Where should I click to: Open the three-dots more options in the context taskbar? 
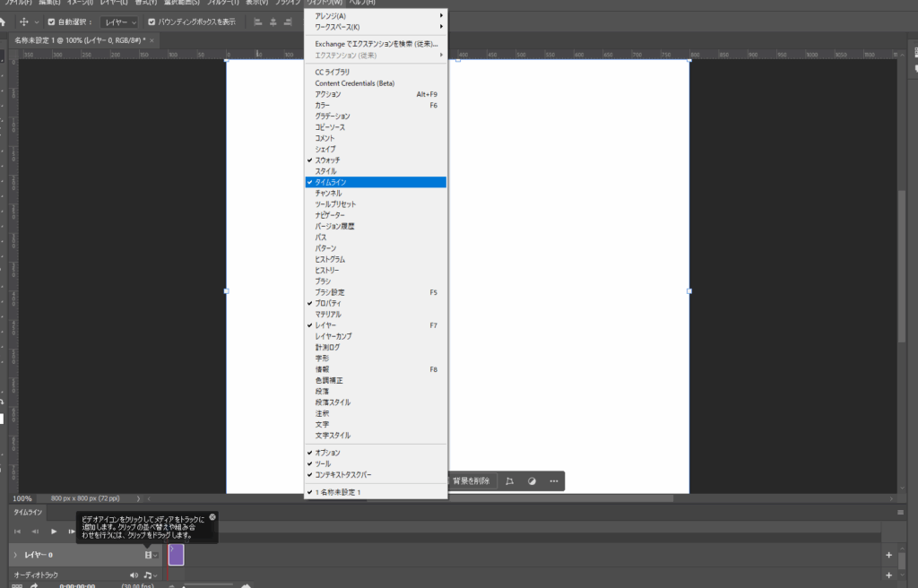[553, 481]
